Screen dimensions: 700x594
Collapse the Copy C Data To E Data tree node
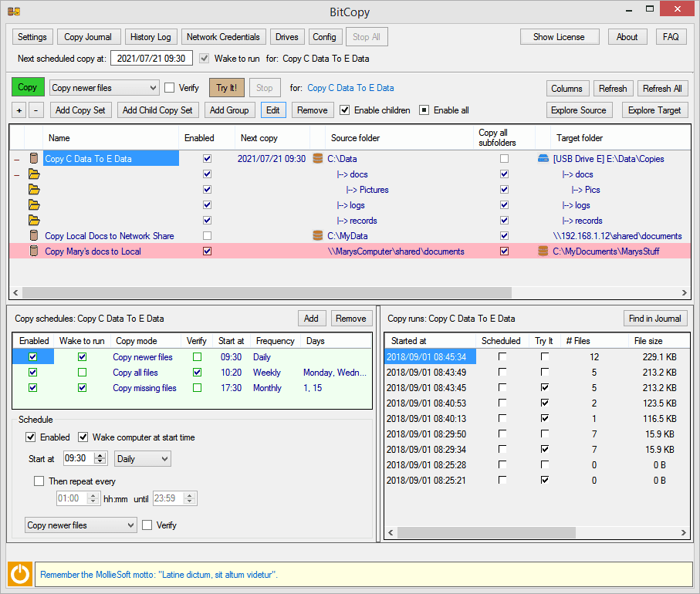coord(16,160)
